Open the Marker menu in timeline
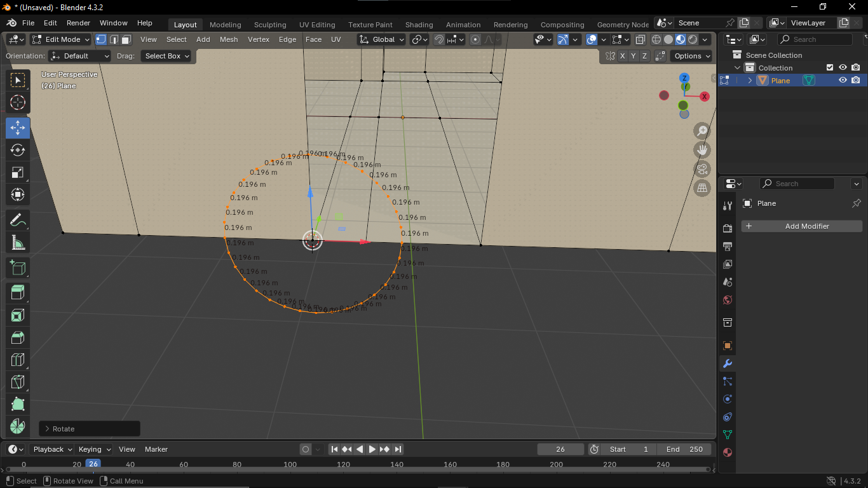 click(x=156, y=449)
